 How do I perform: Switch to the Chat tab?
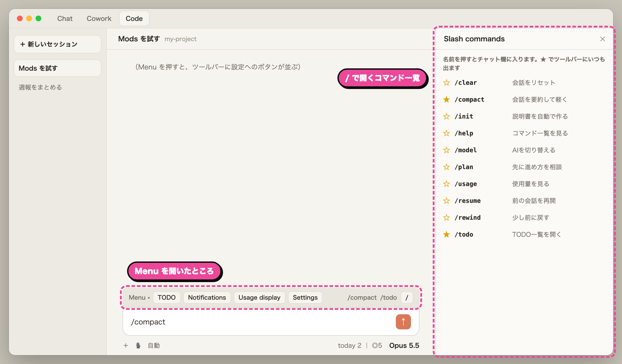[65, 18]
